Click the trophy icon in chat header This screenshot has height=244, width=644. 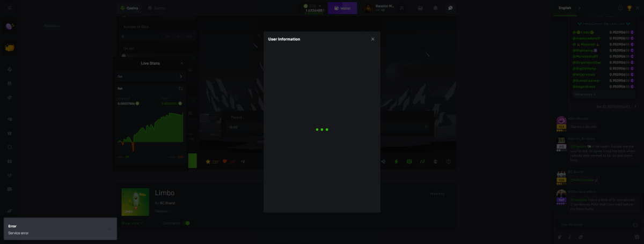[x=630, y=8]
